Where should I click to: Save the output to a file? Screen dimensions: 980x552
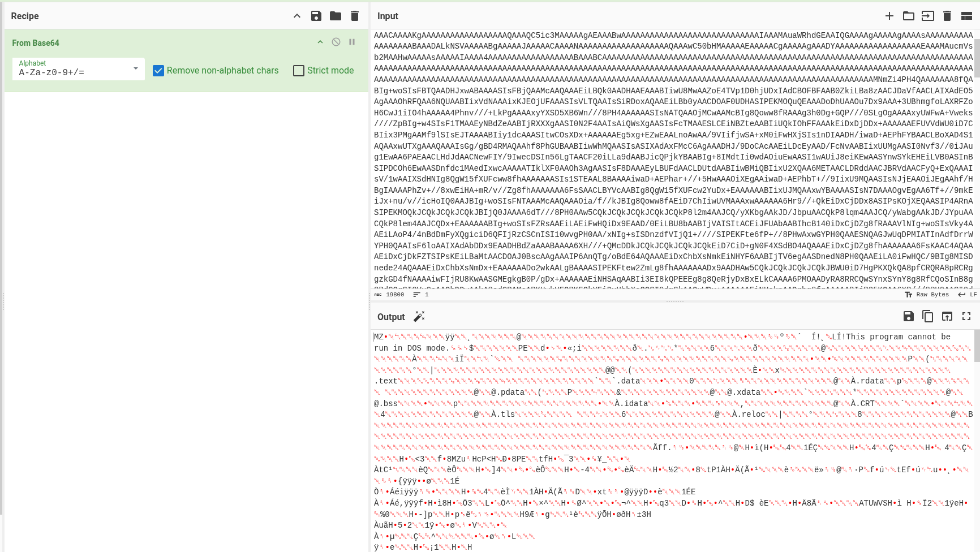(x=909, y=316)
